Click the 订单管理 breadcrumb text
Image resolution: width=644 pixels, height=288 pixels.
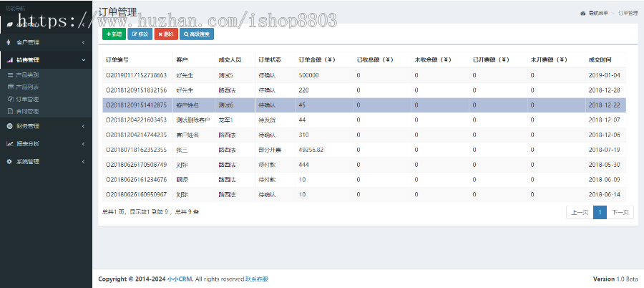pos(628,14)
